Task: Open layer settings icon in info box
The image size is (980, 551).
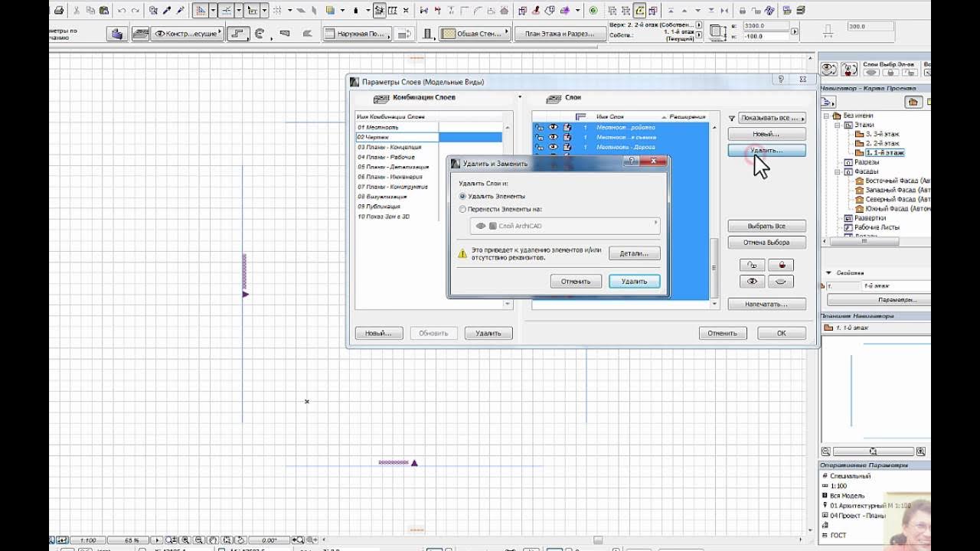Action: point(140,34)
